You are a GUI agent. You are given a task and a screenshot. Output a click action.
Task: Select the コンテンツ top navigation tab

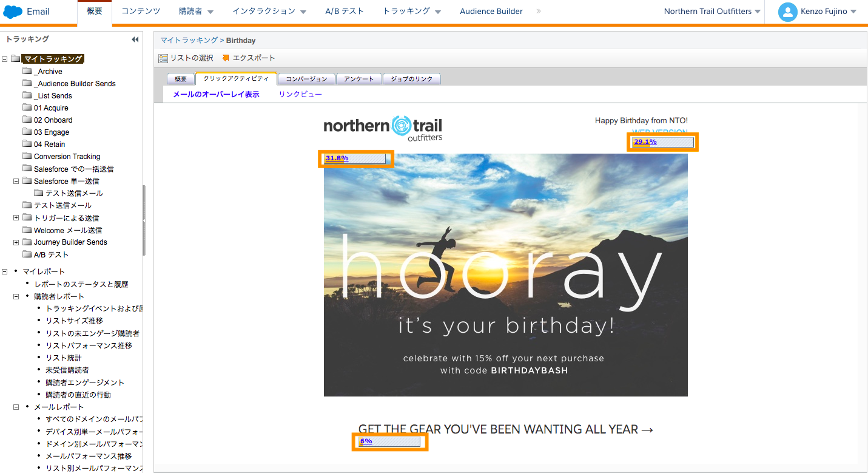[141, 12]
